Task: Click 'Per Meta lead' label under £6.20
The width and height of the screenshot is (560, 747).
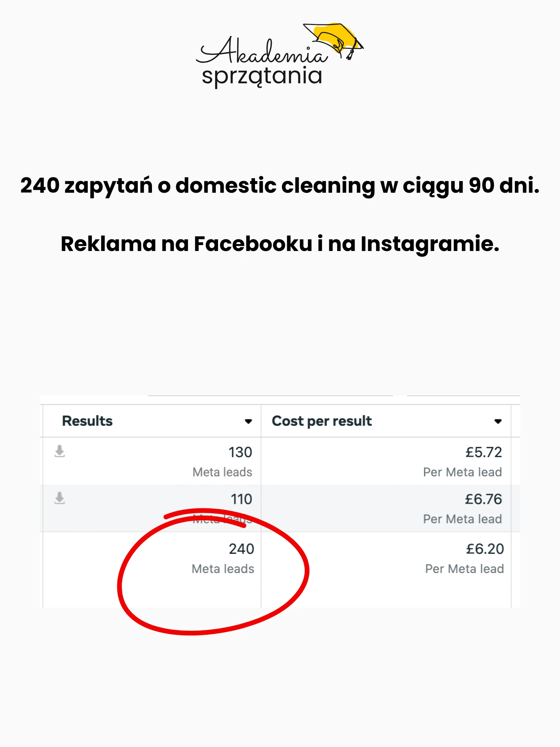Action: [x=464, y=569]
